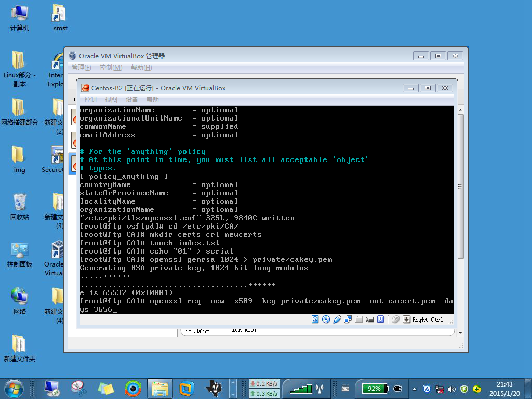Open the 控制(M) menu in VirtualBox Manager
Image resolution: width=532 pixels, height=399 pixels.
pos(111,67)
